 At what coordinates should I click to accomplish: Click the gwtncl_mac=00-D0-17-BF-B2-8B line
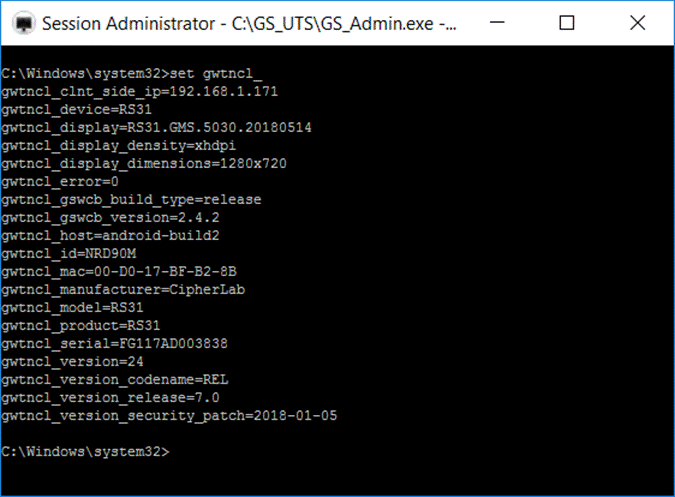tap(119, 272)
